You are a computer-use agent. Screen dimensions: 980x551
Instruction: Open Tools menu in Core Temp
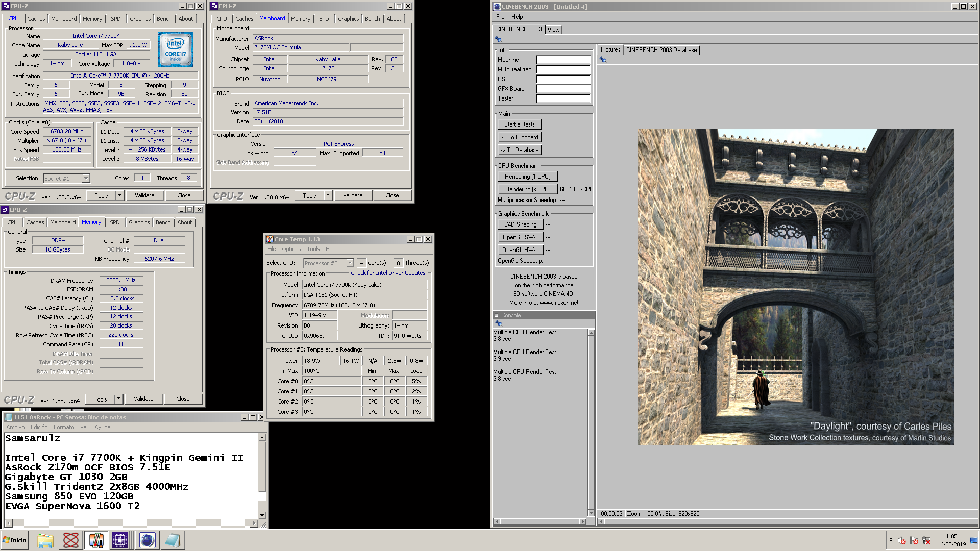(313, 249)
